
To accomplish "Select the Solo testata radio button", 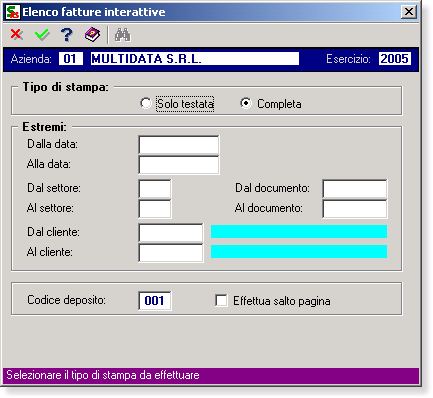I will pos(146,103).
